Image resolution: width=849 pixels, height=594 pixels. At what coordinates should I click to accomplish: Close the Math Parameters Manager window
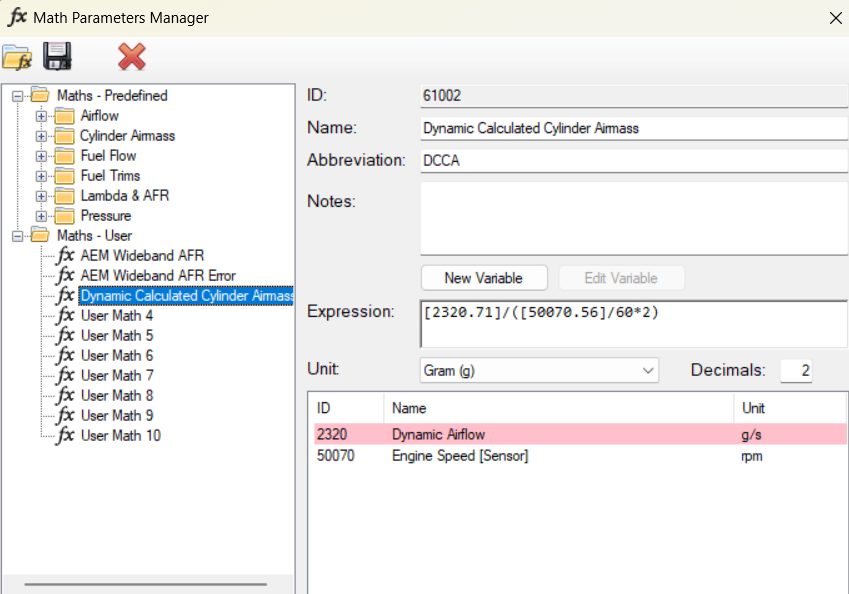tap(835, 18)
